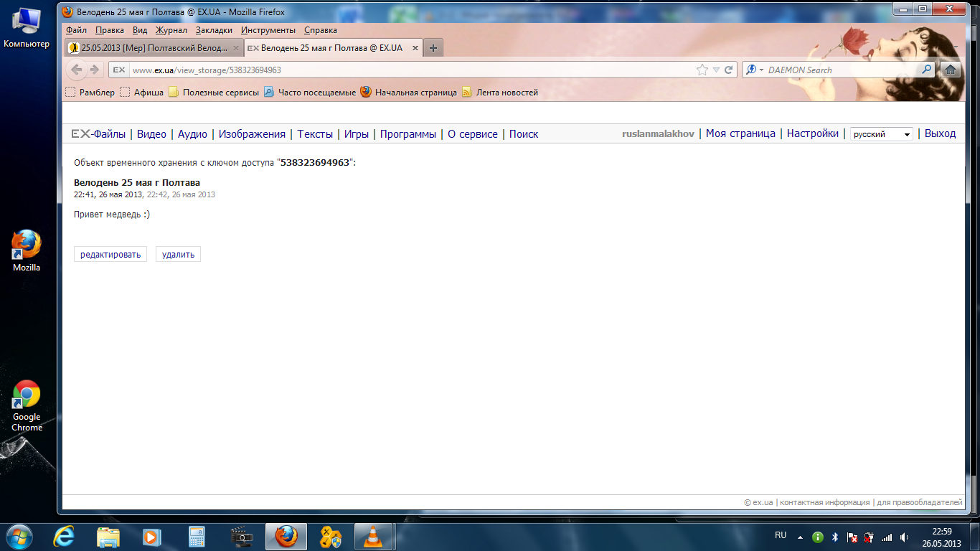Open URL history dropdown arrow in address bar
Image resolution: width=980 pixels, height=551 pixels.
[x=716, y=70]
